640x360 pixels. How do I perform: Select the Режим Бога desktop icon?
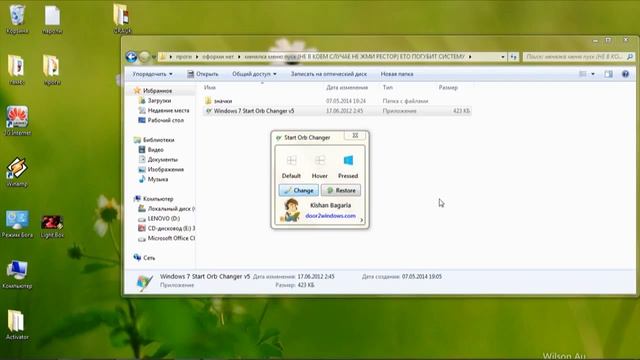coord(17,224)
